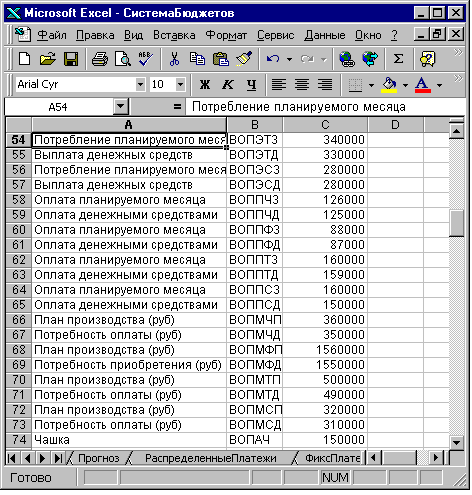Run spell check with the ABC icon
The width and height of the screenshot is (472, 495).
pyautogui.click(x=145, y=59)
